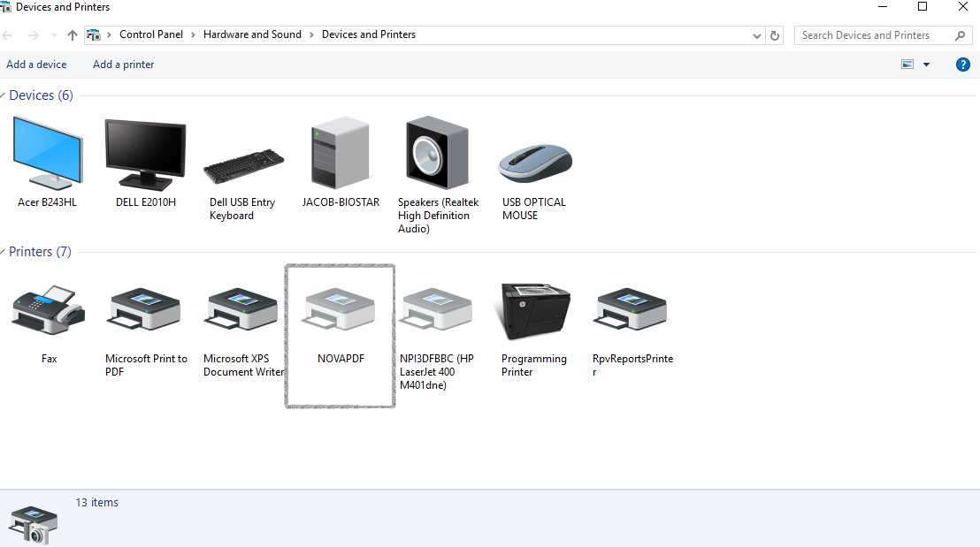The image size is (980, 547).
Task: Select Microsoft Print to PDF printer
Action: point(146,311)
